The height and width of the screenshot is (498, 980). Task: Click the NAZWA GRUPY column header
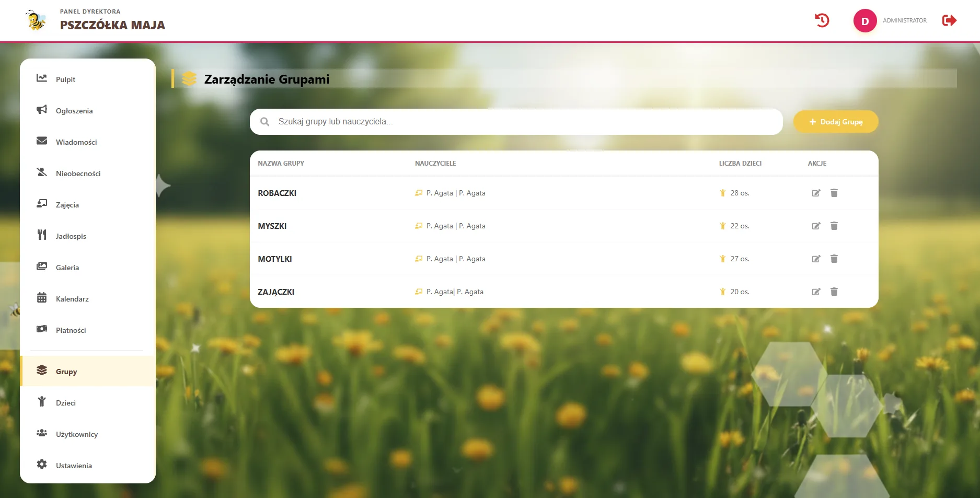click(281, 164)
